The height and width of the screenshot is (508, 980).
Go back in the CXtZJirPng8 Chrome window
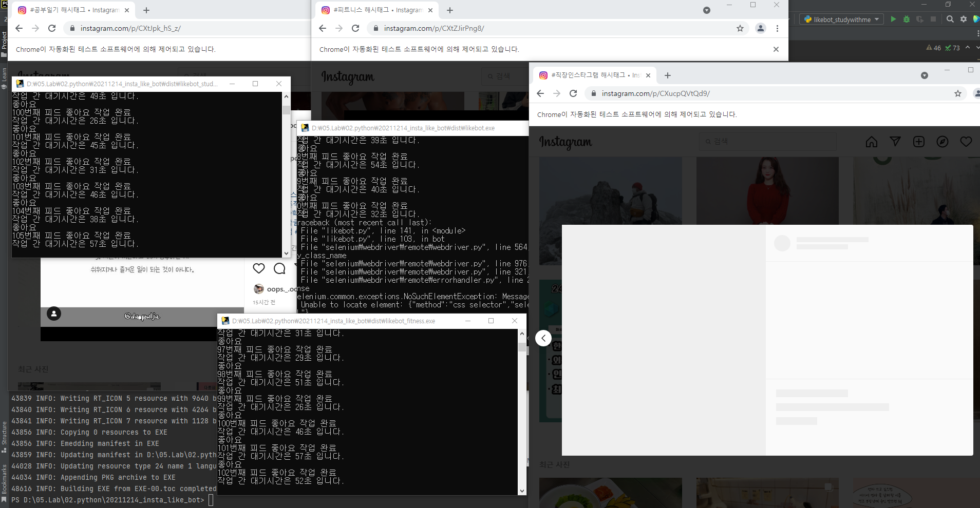coord(323,28)
